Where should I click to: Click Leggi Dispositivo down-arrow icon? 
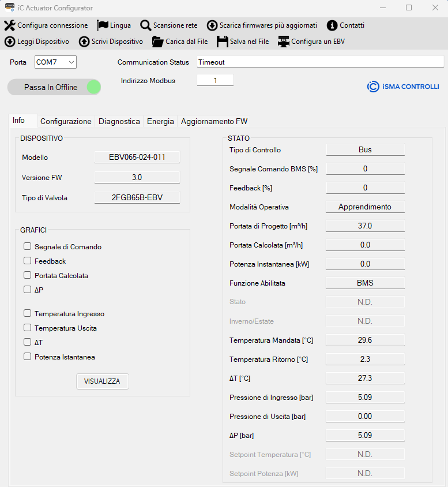[x=10, y=42]
